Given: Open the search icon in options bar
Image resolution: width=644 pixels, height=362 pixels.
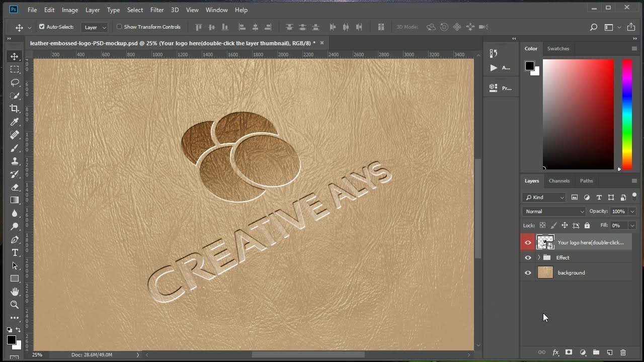Looking at the screenshot, I should 594,27.
